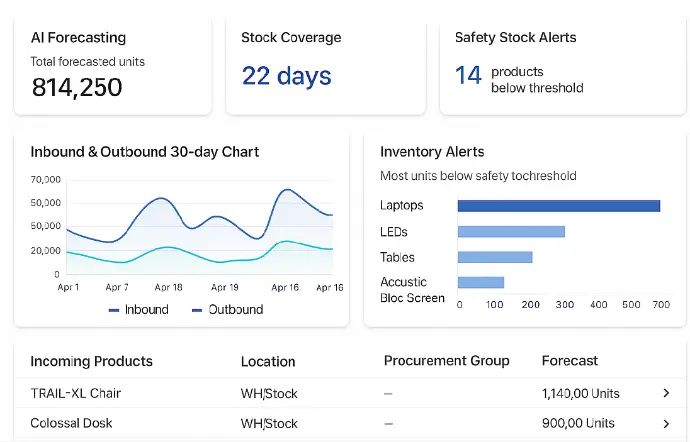Sort by Location column header
The width and height of the screenshot is (690, 442).
click(268, 361)
